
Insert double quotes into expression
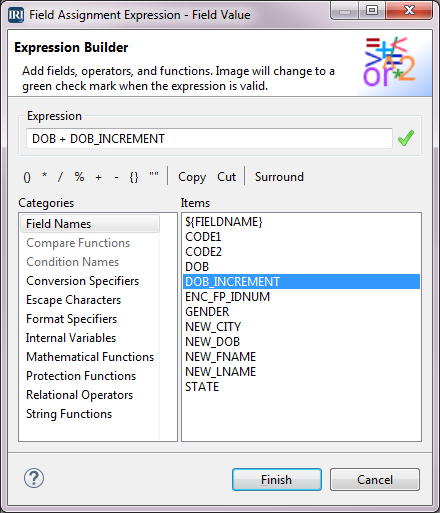pos(154,175)
